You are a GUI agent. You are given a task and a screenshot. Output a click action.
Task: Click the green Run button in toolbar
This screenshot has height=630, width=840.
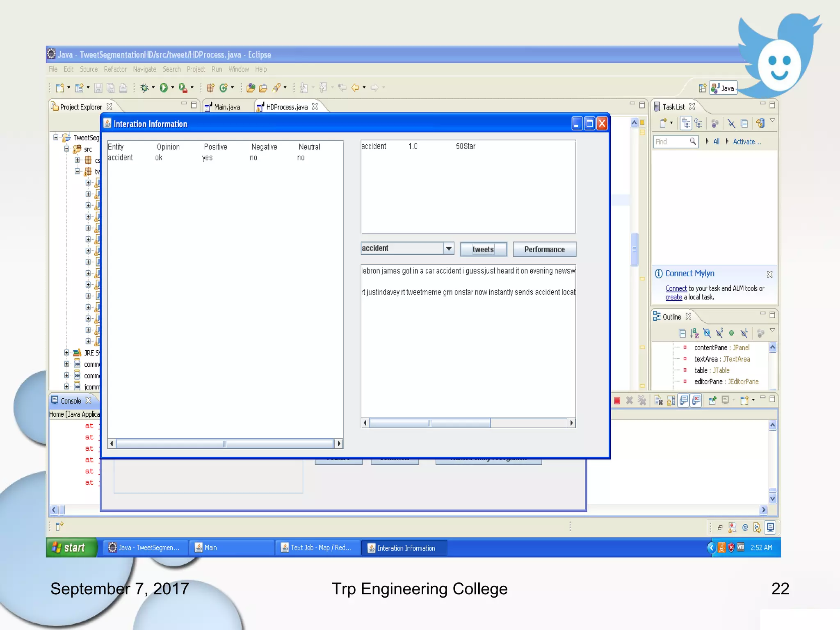pyautogui.click(x=164, y=87)
